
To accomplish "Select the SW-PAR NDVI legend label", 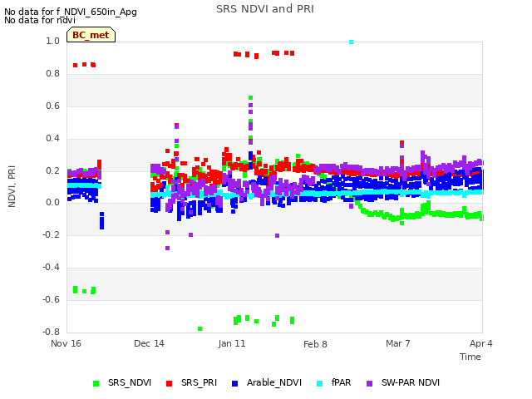I will coord(411,382).
